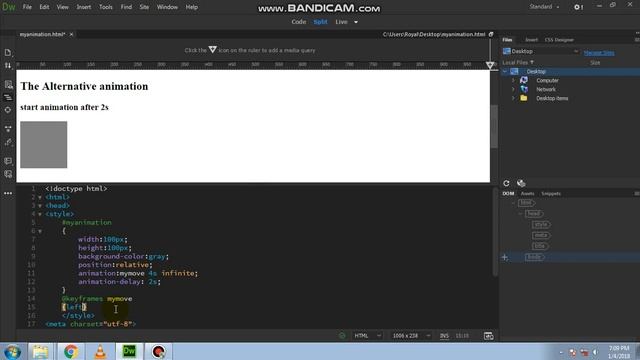Open the 1006 x 238 window size dropdown

pos(411,336)
